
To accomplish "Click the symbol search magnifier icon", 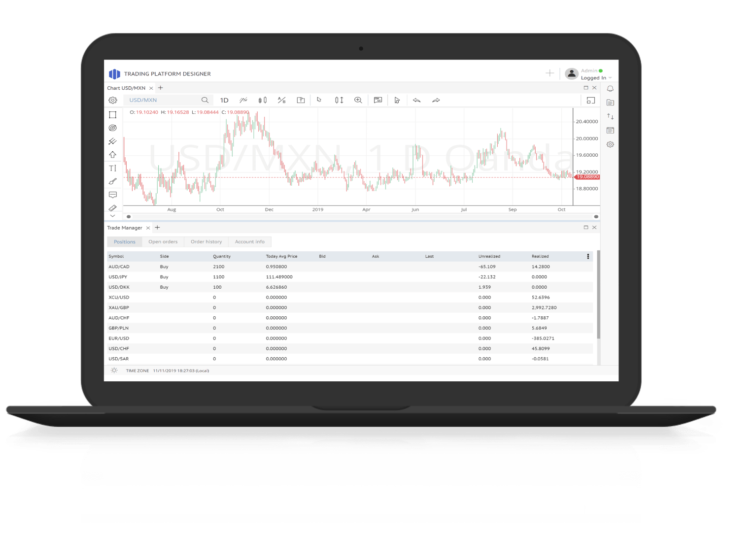I will [x=205, y=100].
